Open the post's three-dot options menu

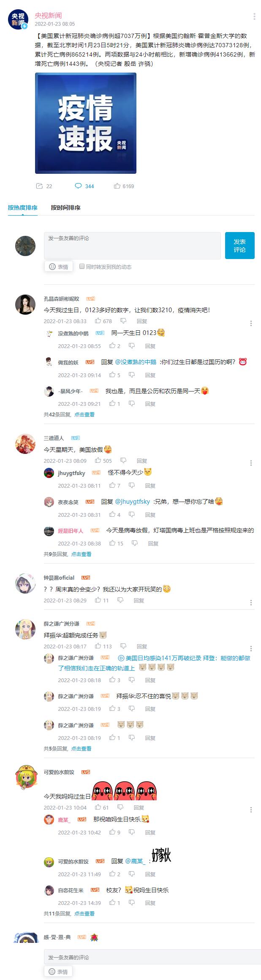coord(254,16)
